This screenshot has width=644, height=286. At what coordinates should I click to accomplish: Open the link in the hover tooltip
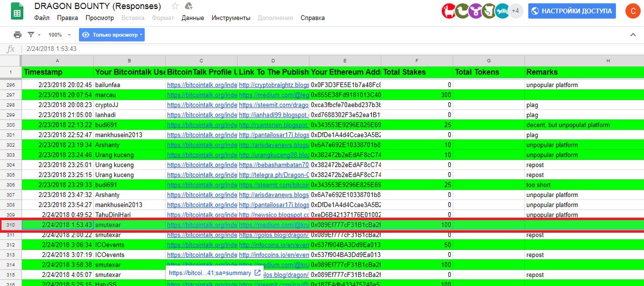point(210,273)
